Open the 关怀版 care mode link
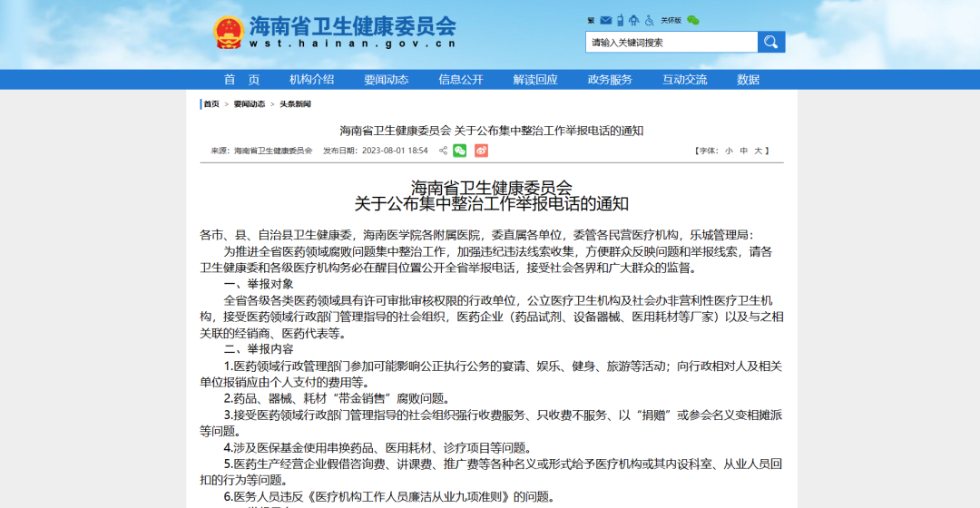 coord(671,21)
